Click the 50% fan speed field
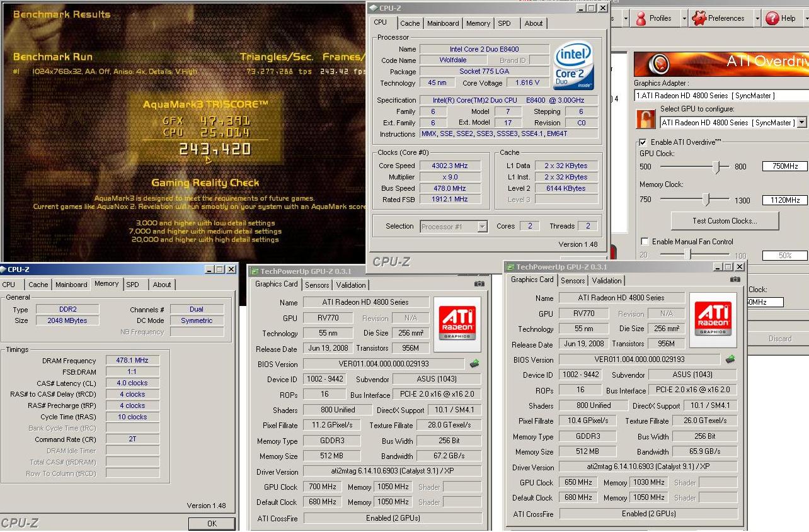The width and height of the screenshot is (809, 532). pyautogui.click(x=784, y=256)
